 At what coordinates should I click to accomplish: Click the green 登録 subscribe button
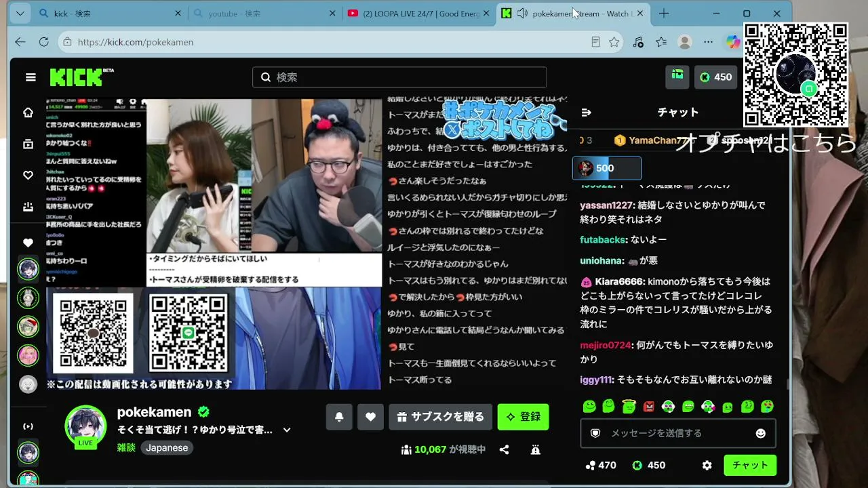[x=523, y=417]
